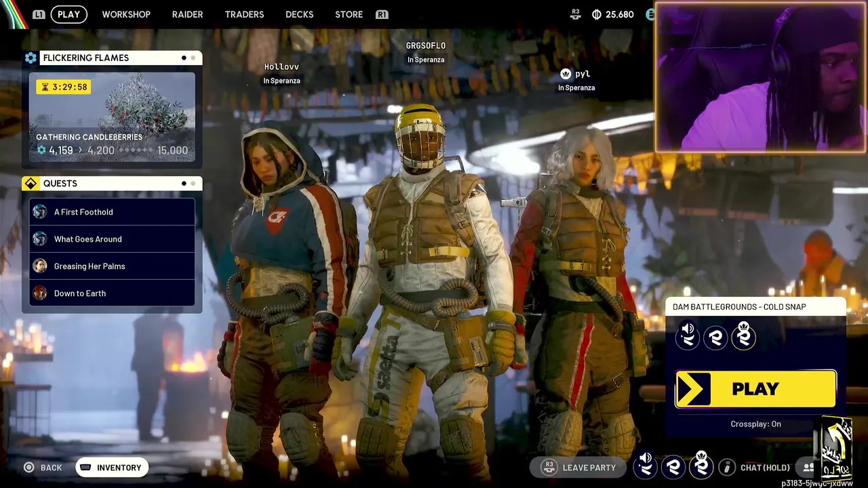The width and height of the screenshot is (868, 488).
Task: Click candleberries progress track 4,200 to 15,000
Action: (138, 150)
